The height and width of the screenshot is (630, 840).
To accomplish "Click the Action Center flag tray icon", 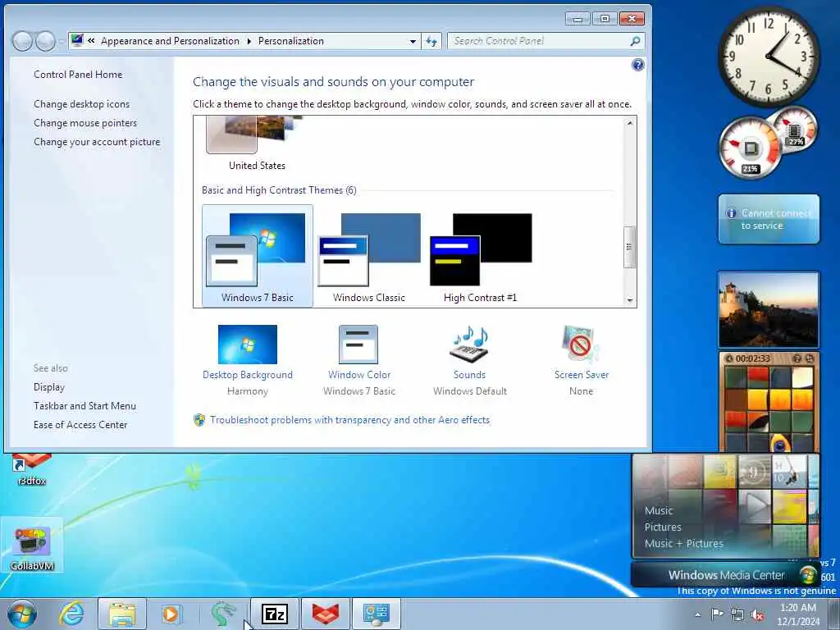I will coord(717,614).
